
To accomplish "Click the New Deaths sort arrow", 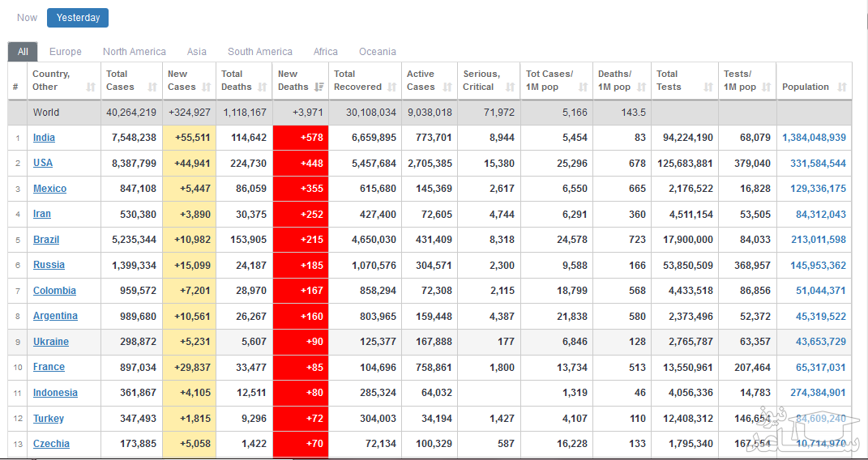I will [x=319, y=87].
